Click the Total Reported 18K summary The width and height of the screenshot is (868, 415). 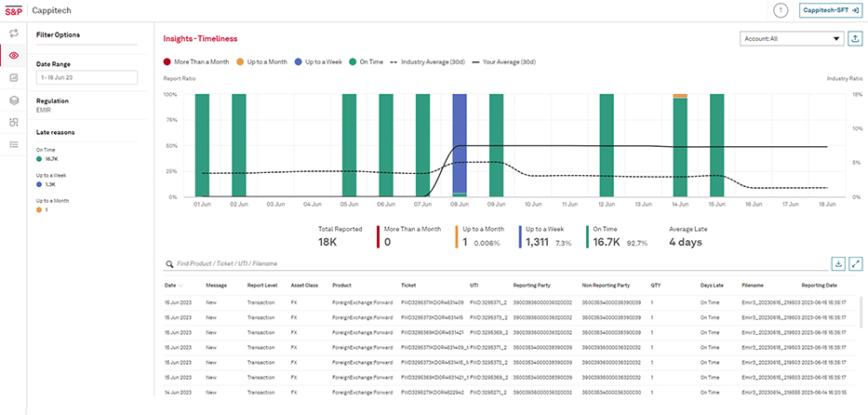340,236
